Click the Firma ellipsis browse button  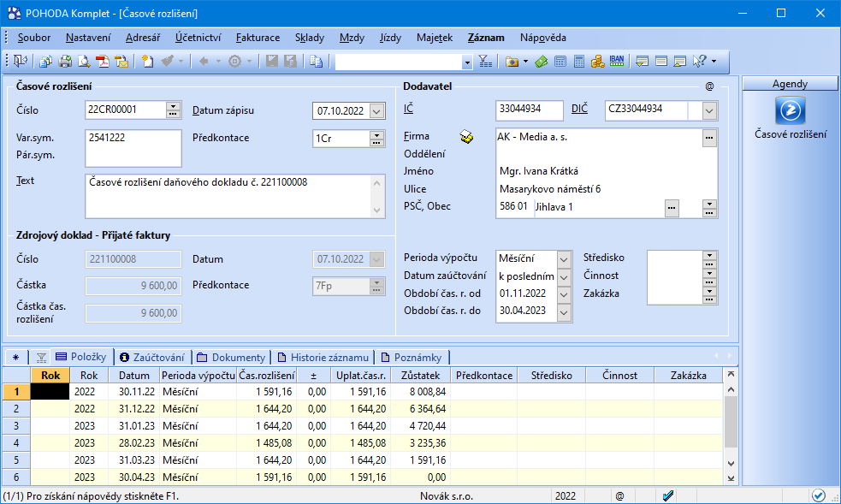tap(709, 138)
